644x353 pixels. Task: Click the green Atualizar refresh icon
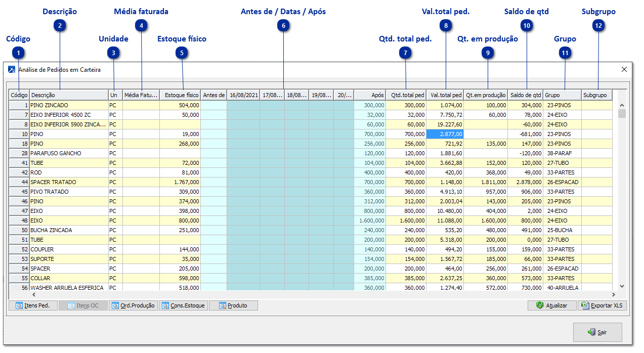(x=540, y=305)
